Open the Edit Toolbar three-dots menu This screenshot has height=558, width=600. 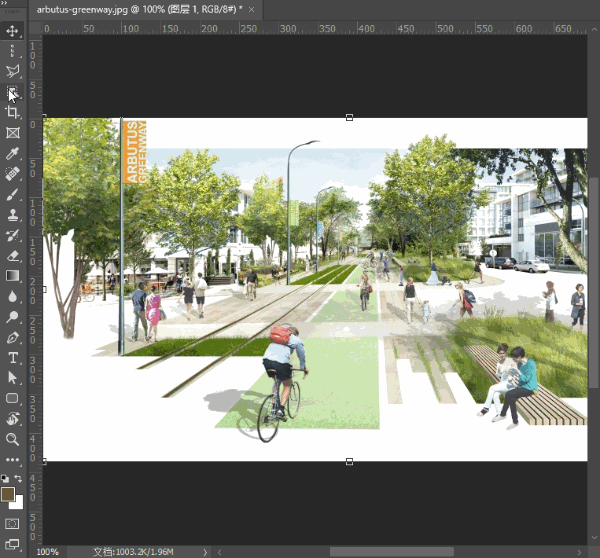(12, 460)
